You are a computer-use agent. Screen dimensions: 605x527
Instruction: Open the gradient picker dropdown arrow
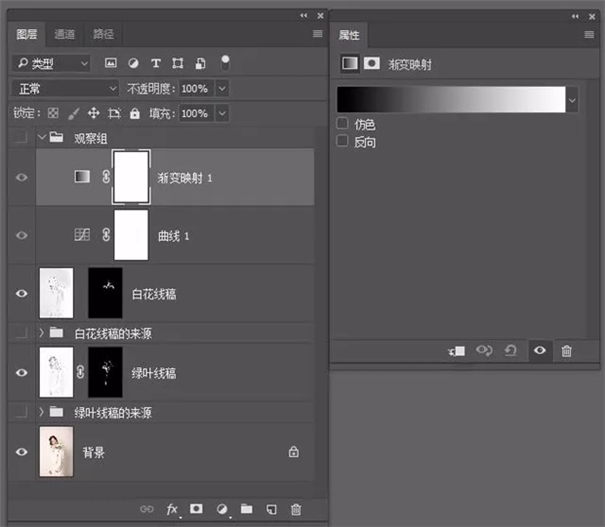coord(572,100)
